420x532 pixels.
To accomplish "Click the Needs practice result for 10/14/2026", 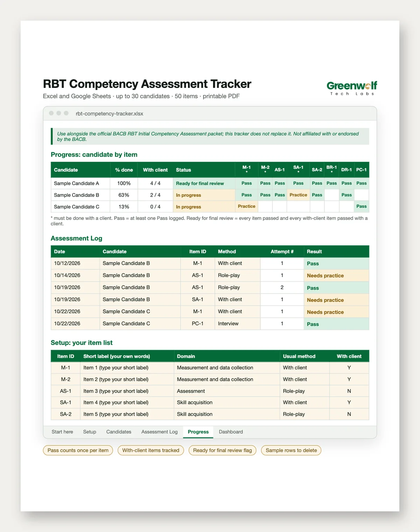I will 336,276.
